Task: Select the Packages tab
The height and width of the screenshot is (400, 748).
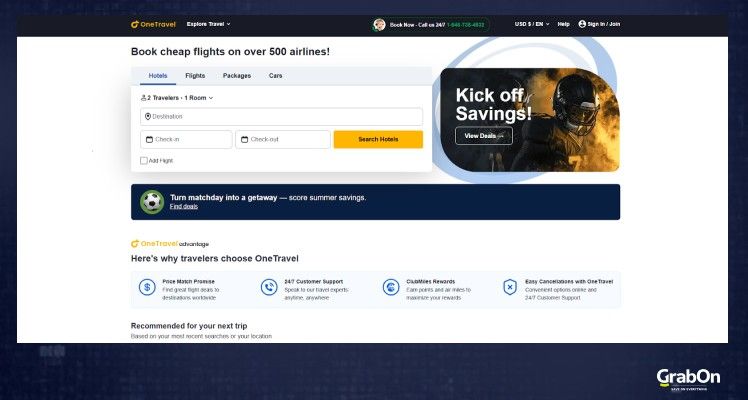Action: pyautogui.click(x=237, y=76)
